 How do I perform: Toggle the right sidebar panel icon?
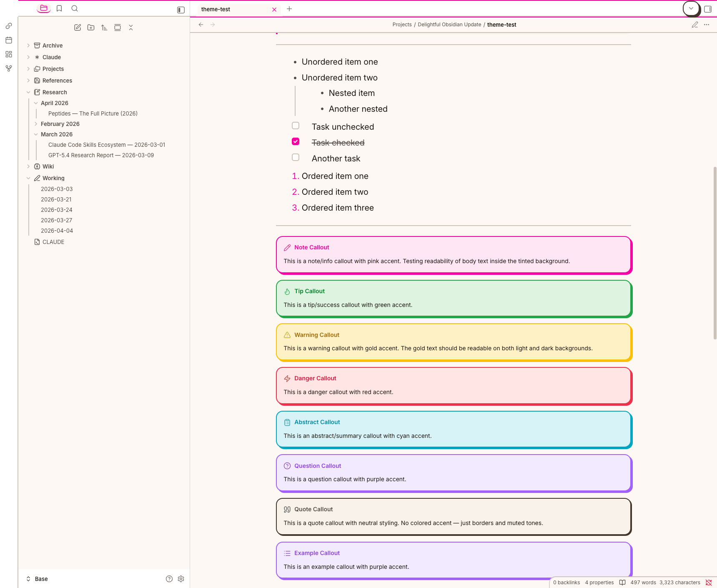click(x=708, y=9)
